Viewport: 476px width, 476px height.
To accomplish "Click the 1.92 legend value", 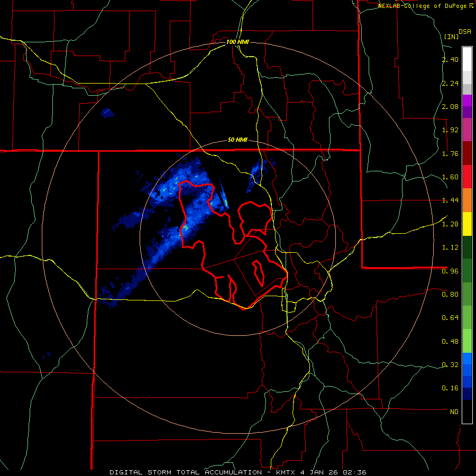I will tap(450, 130).
